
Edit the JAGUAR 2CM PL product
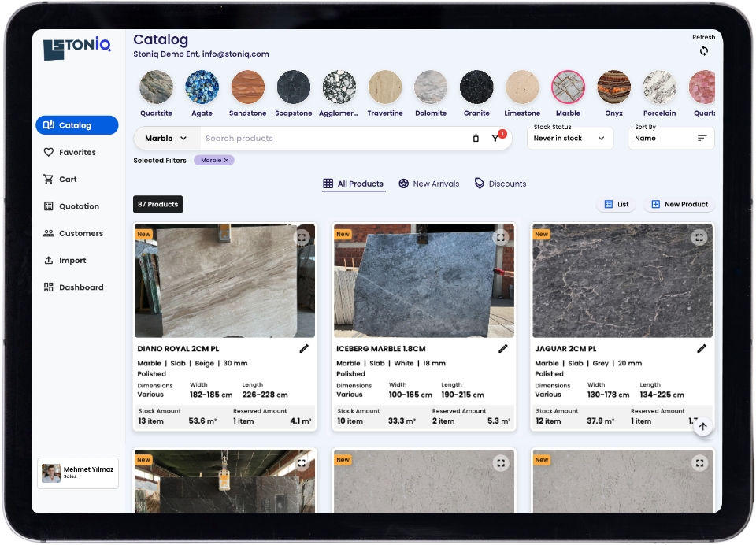click(702, 349)
